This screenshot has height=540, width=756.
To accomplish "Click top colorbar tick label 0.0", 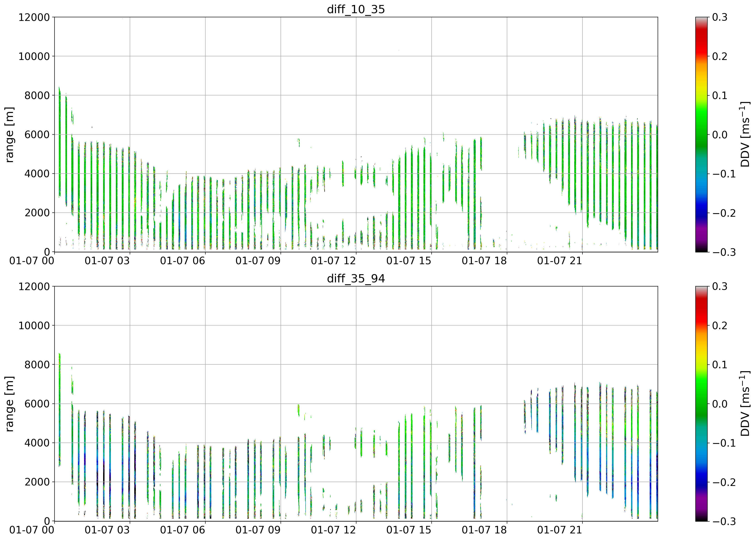I will pyautogui.click(x=720, y=135).
